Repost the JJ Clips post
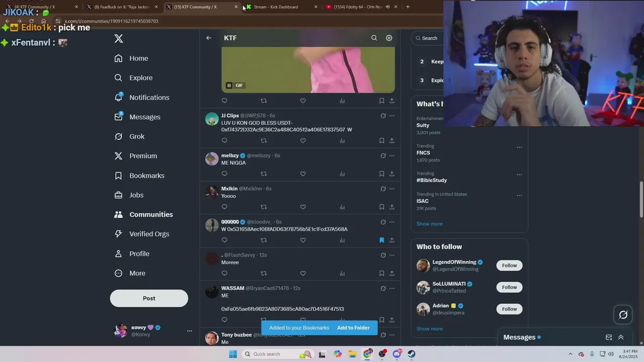 pos(264,141)
